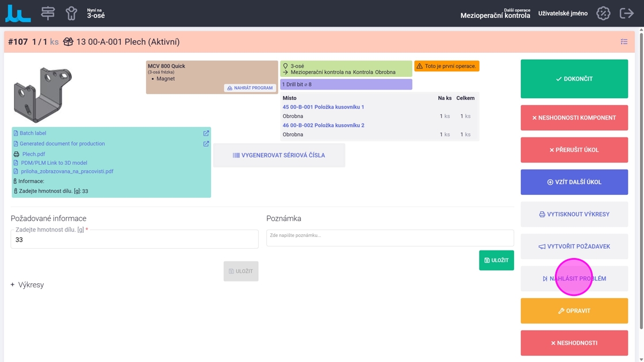
Task: Open the signpost navigation icon
Action: (x=48, y=13)
